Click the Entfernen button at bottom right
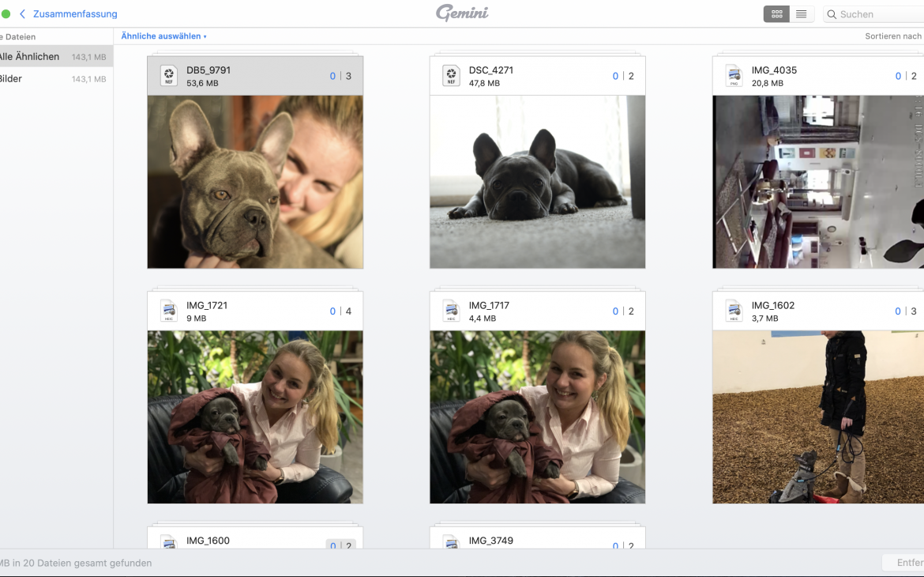Viewport: 924px width, 577px height. coord(903,563)
